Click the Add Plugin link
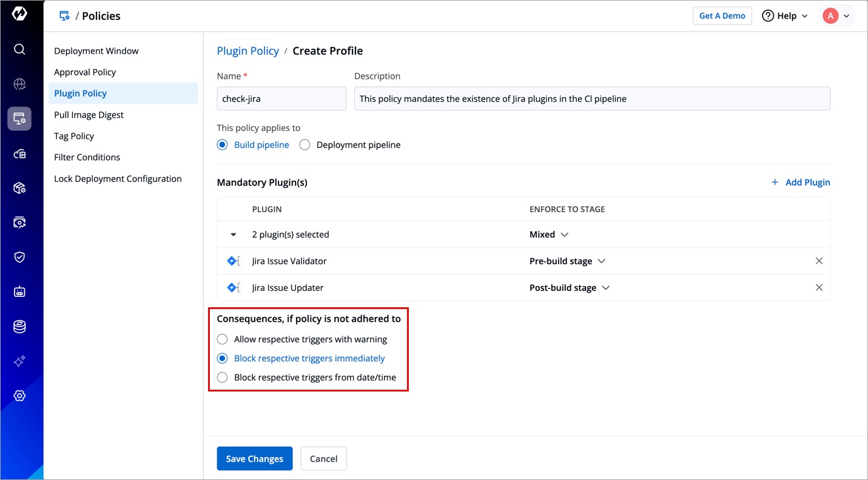This screenshot has height=480, width=868. tap(801, 182)
